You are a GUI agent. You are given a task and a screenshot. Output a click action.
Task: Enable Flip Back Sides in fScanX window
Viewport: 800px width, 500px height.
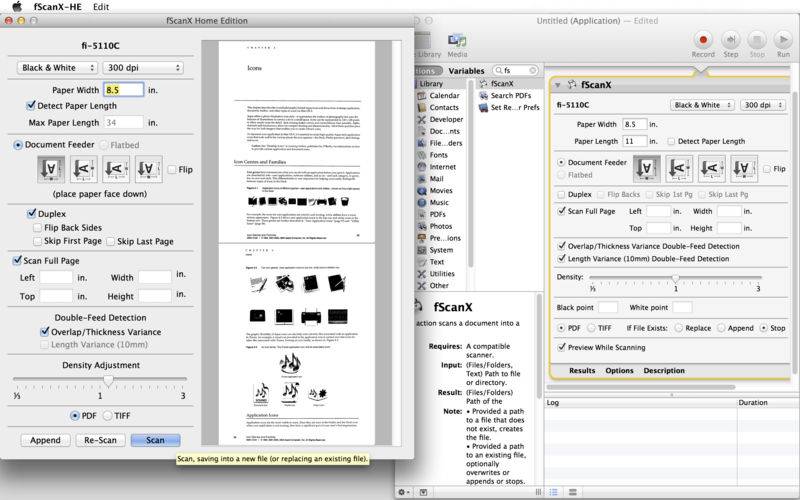(37, 228)
